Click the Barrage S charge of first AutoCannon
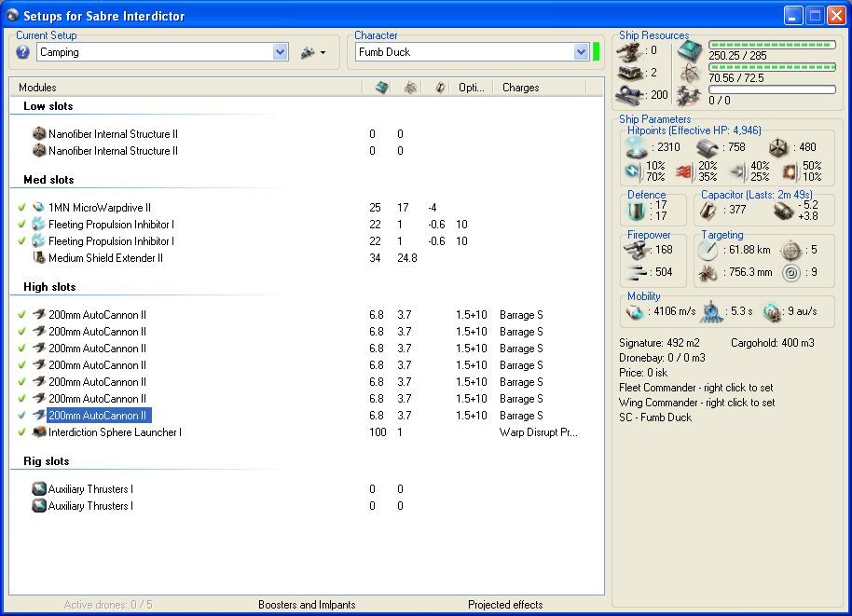 pyautogui.click(x=521, y=314)
